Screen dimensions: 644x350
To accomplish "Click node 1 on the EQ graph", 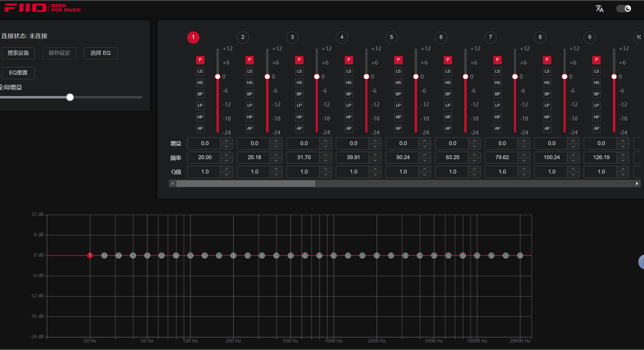I will [90, 255].
